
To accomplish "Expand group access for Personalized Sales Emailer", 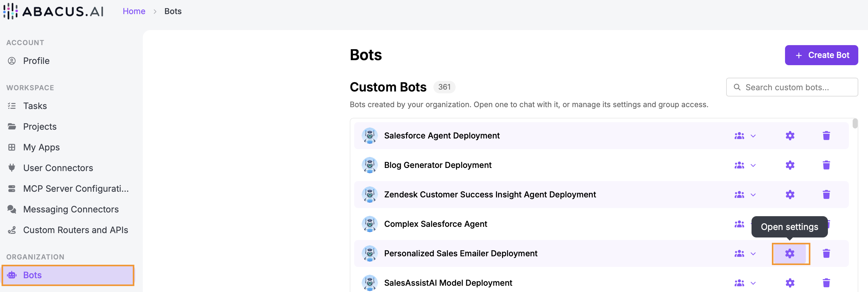I will tap(745, 253).
